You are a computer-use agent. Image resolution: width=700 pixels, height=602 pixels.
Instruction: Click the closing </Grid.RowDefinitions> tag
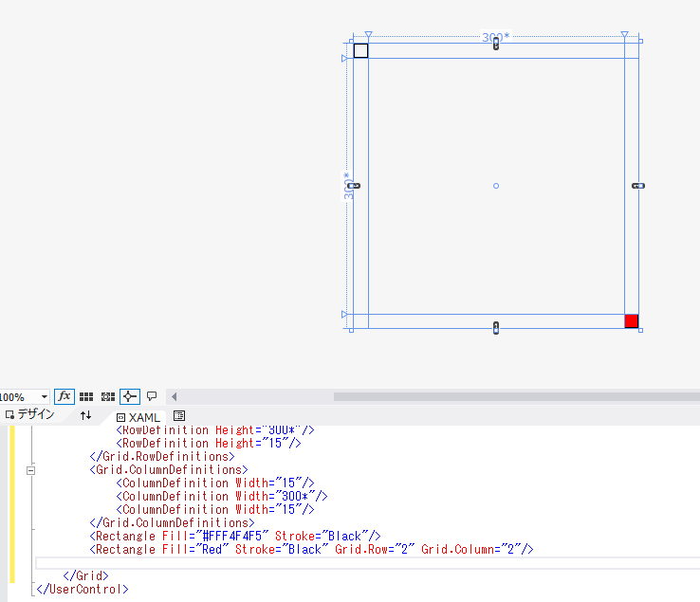click(162, 457)
